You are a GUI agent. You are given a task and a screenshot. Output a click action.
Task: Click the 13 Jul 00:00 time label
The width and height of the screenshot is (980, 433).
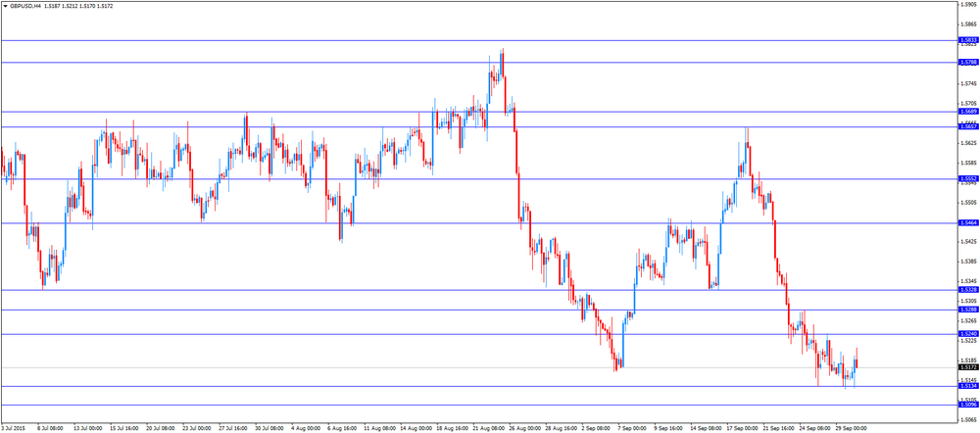88,429
